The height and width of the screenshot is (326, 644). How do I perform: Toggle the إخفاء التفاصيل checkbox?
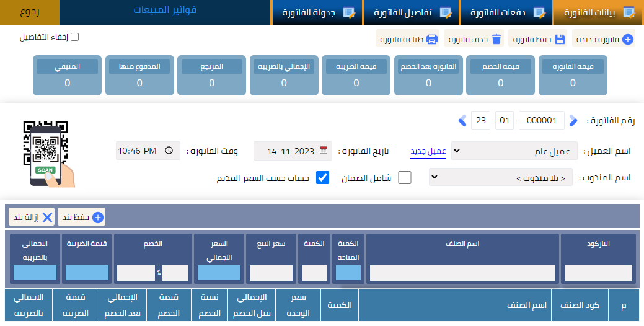[75, 37]
